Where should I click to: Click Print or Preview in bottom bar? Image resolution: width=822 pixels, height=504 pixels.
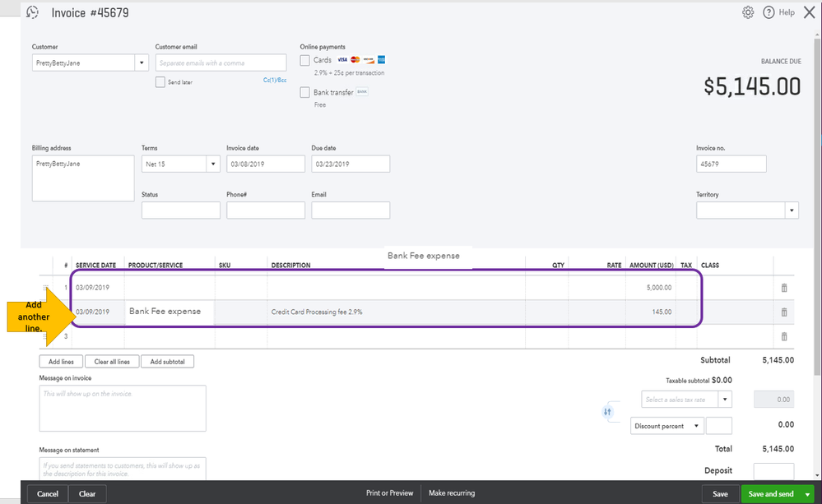point(389,493)
